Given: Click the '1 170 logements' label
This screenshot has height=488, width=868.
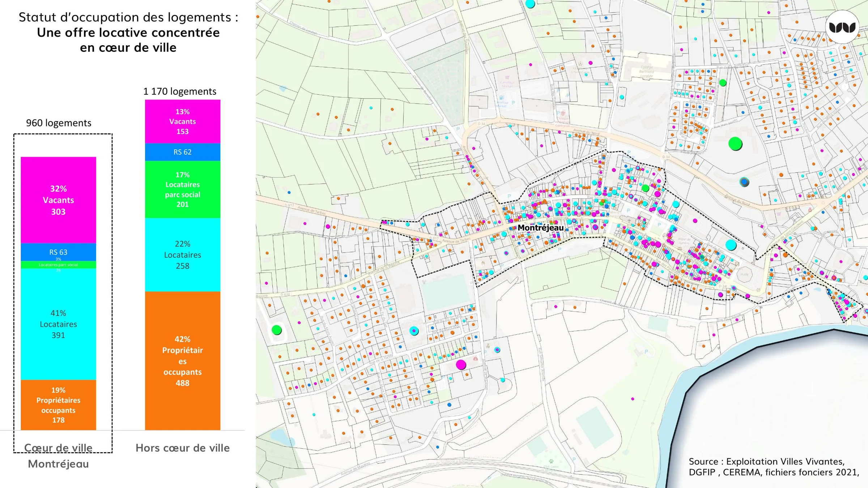Looking at the screenshot, I should [x=180, y=91].
